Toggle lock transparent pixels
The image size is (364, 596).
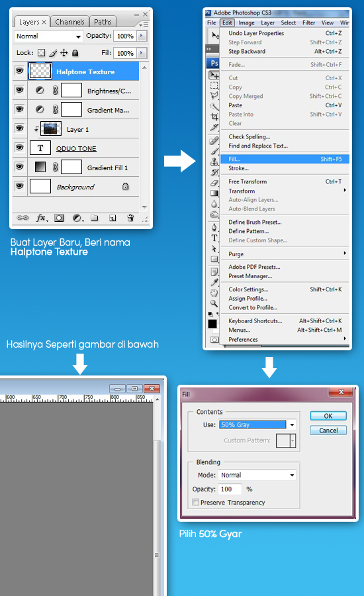click(x=42, y=53)
